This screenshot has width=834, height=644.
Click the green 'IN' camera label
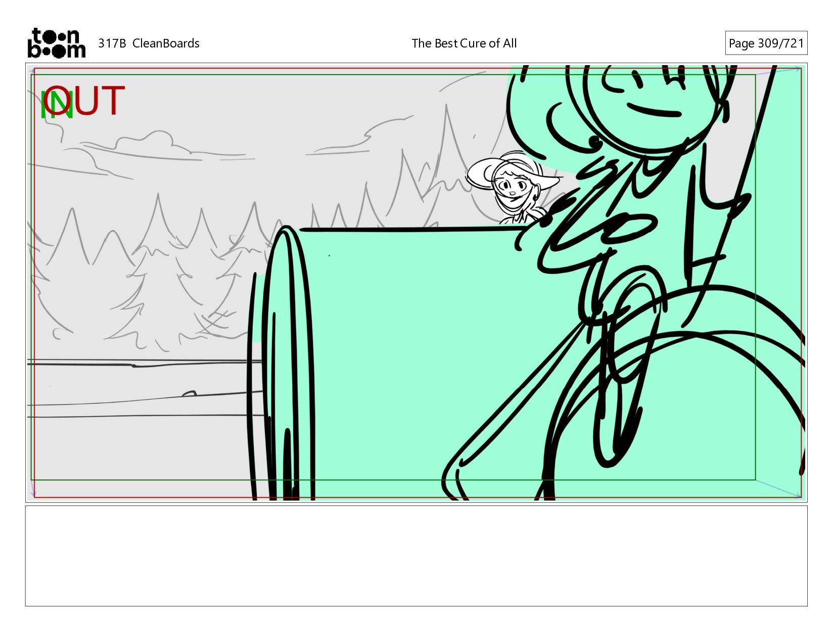pos(57,105)
